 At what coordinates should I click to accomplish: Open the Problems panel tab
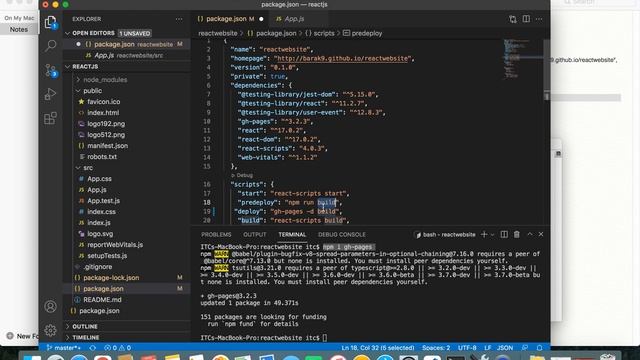pos(216,235)
